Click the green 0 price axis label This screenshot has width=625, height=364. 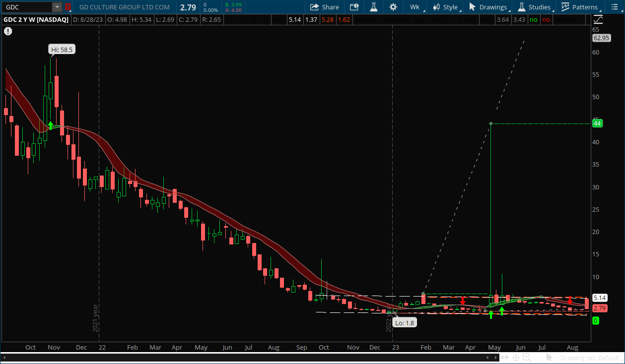(x=596, y=320)
